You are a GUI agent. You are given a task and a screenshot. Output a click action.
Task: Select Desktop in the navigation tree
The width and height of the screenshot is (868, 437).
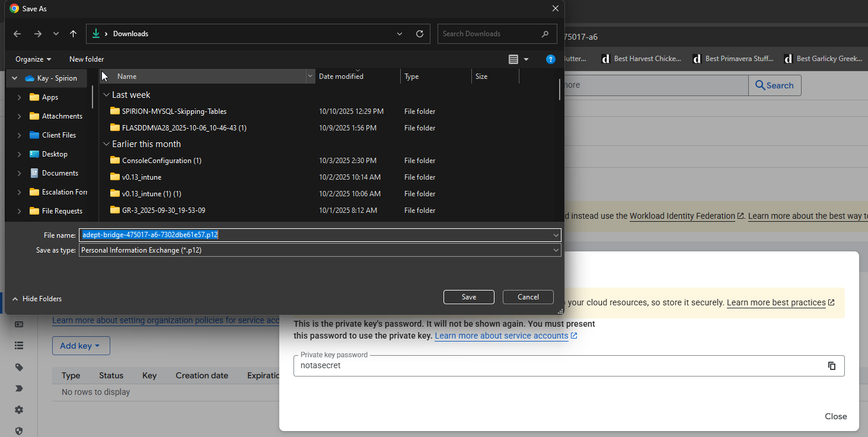coord(55,154)
